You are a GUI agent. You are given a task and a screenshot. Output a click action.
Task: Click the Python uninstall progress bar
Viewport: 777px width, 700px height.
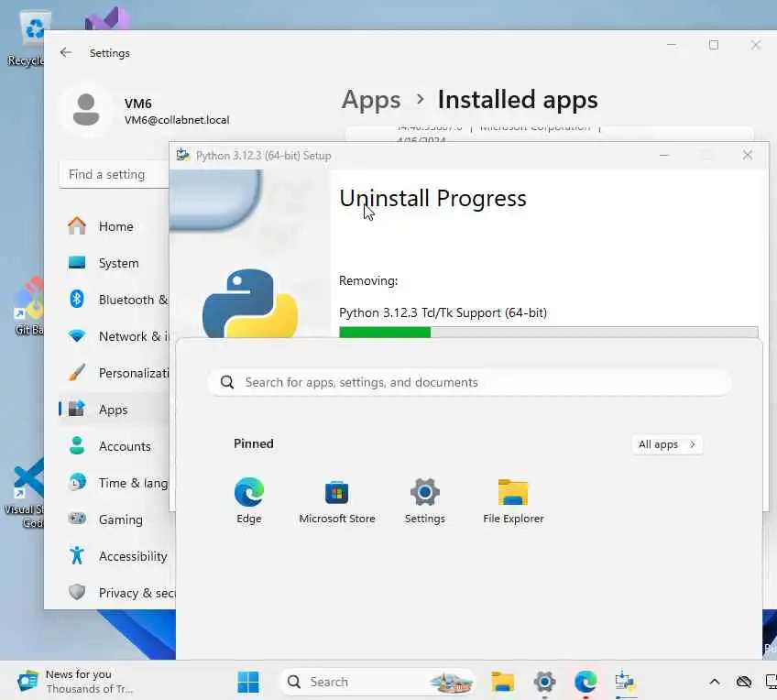(x=549, y=332)
